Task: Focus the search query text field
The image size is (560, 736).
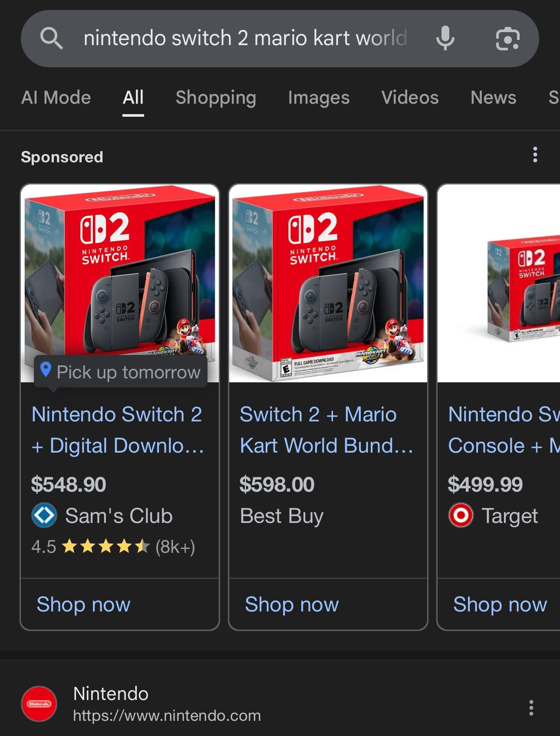Action: (x=245, y=38)
